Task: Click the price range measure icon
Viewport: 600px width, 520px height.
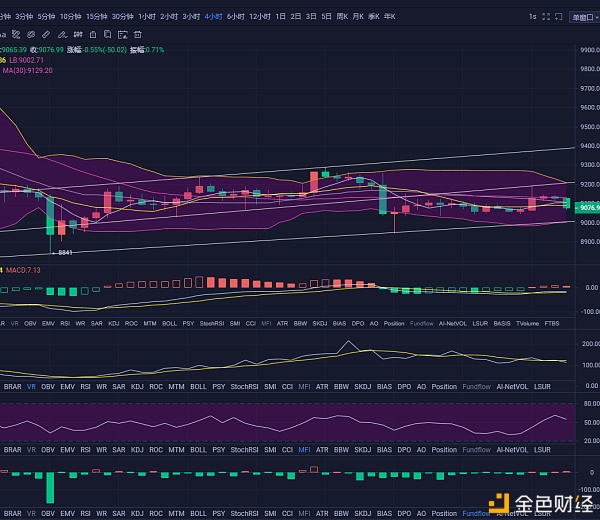Action: [x=78, y=35]
